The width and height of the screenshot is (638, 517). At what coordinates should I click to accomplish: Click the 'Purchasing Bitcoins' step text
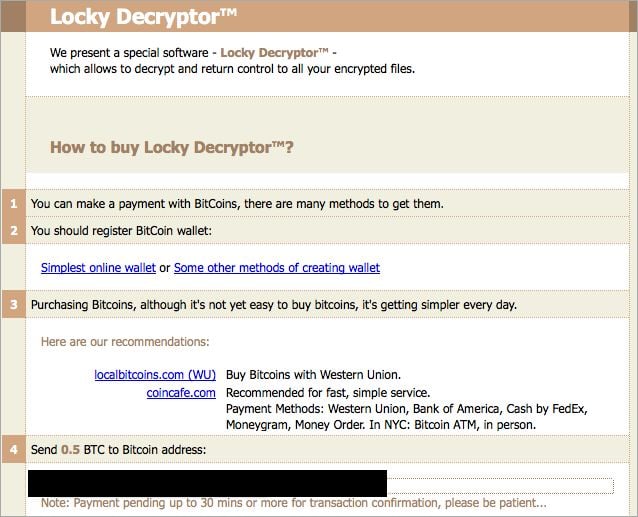(x=273, y=304)
